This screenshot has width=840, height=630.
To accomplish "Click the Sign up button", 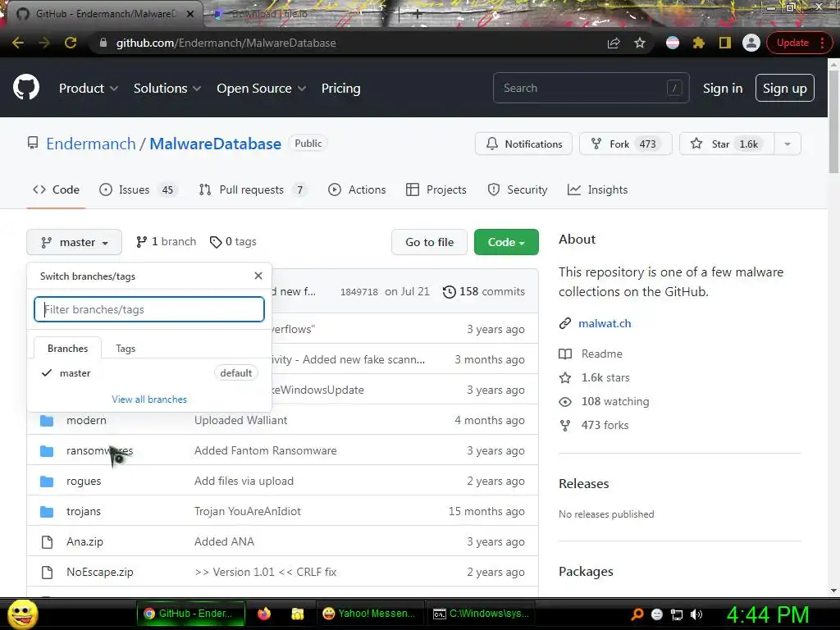I will [x=785, y=89].
